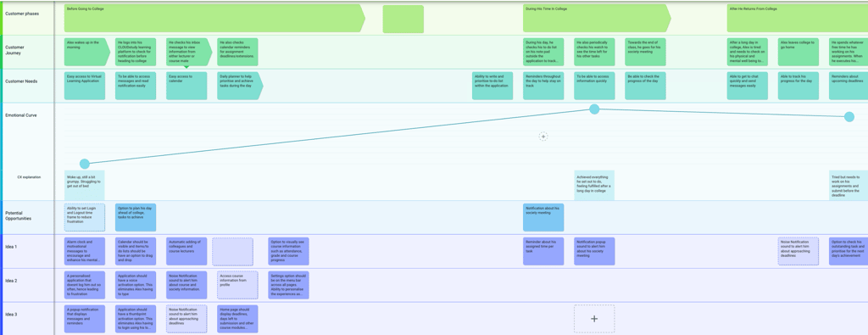Select 'Able to track his progress' card
The width and height of the screenshot is (868, 335).
pos(798,86)
